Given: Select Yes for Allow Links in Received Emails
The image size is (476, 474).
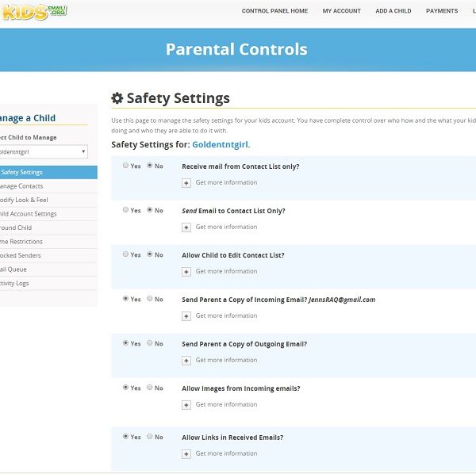Looking at the screenshot, I should [125, 437].
